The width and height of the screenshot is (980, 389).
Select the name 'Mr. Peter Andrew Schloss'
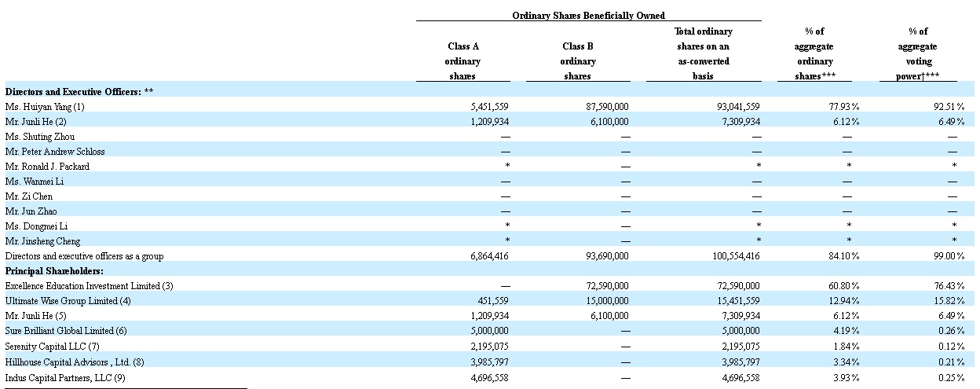click(55, 152)
